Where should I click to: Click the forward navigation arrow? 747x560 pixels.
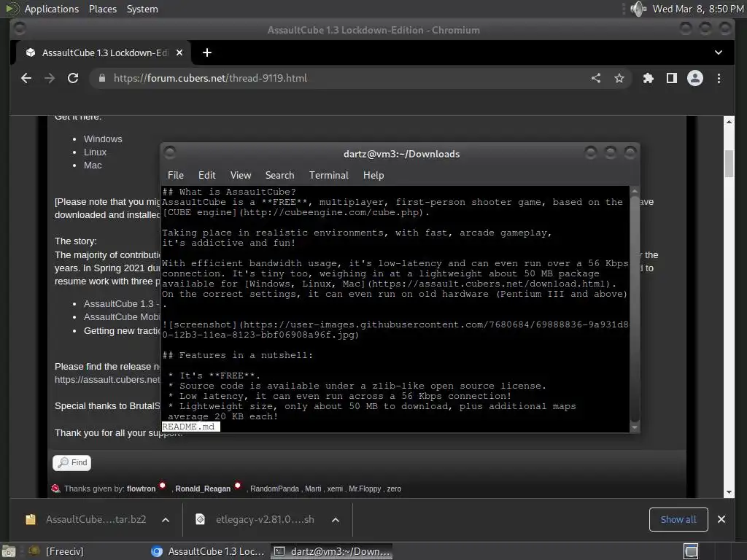click(x=50, y=78)
